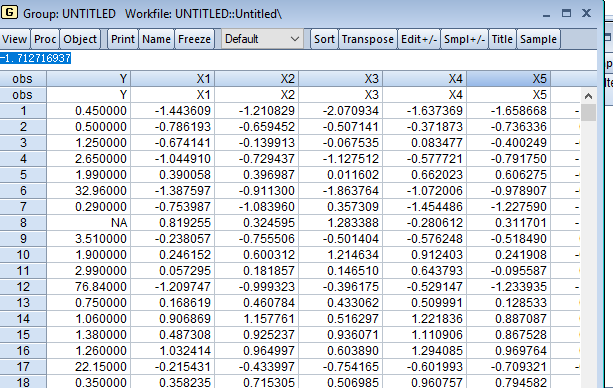613x388 pixels.
Task: Click Y value 22.15000
Action: pyautogui.click(x=88, y=366)
